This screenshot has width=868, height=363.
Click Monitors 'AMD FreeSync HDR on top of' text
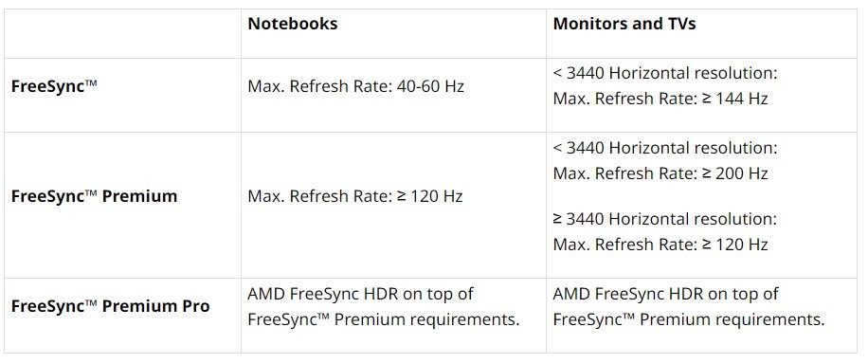666,294
